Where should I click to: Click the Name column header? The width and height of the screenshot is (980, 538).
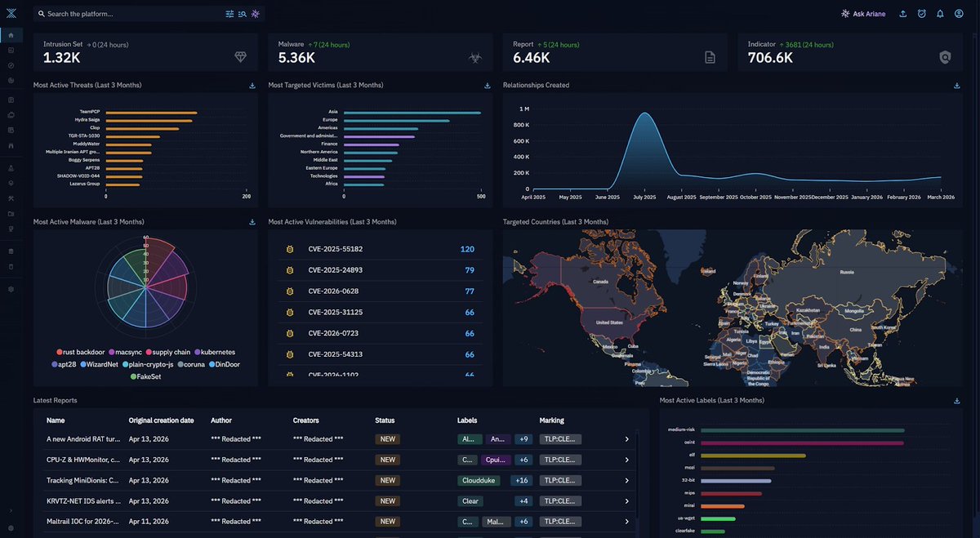click(x=56, y=420)
